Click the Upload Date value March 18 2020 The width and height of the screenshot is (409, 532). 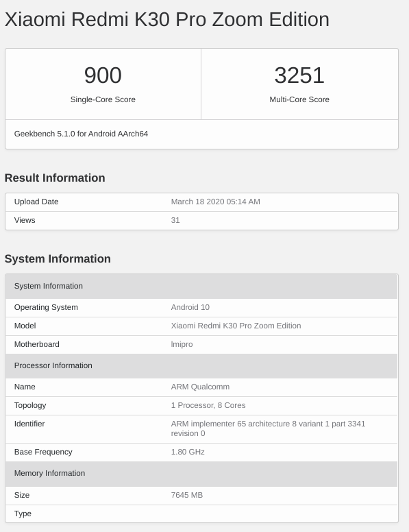point(215,202)
